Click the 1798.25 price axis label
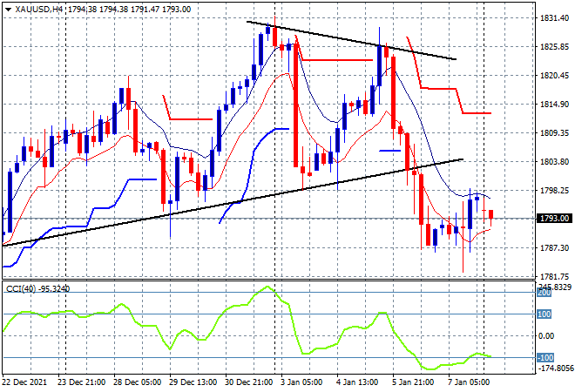This screenshot has width=575, height=392. 554,190
